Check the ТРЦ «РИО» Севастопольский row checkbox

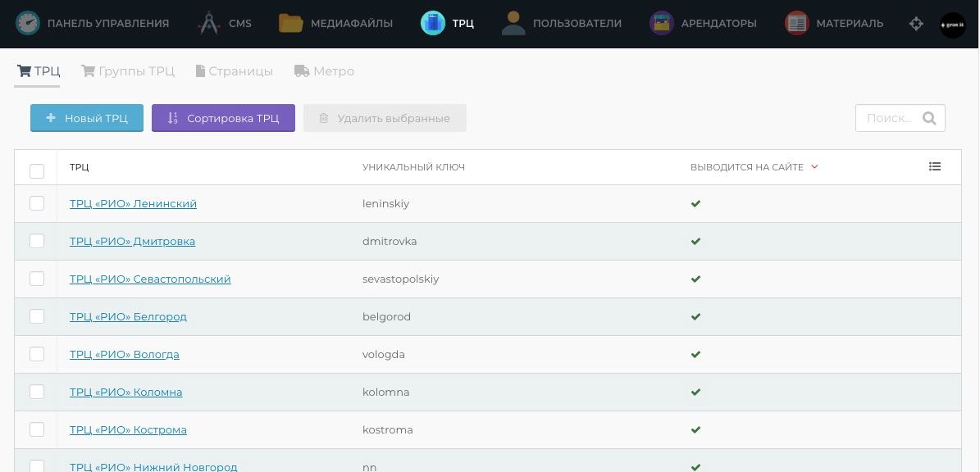tap(37, 279)
